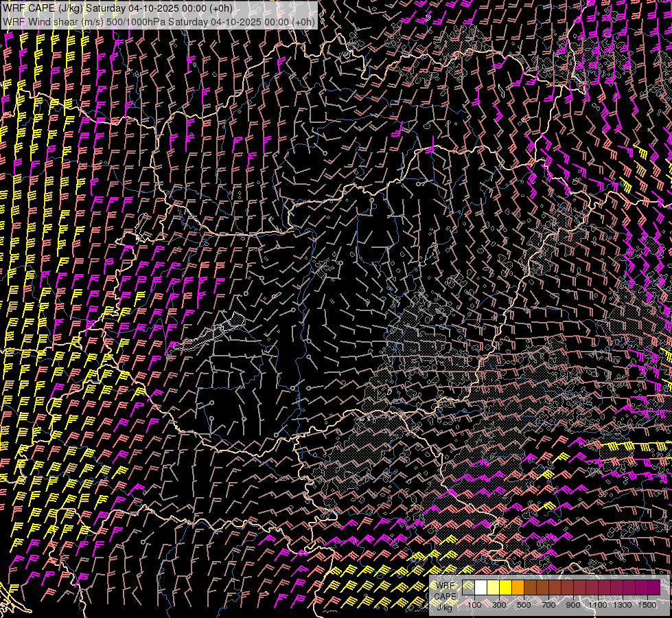Select the last purple legend swatch
The width and height of the screenshot is (672, 618).
(654, 588)
